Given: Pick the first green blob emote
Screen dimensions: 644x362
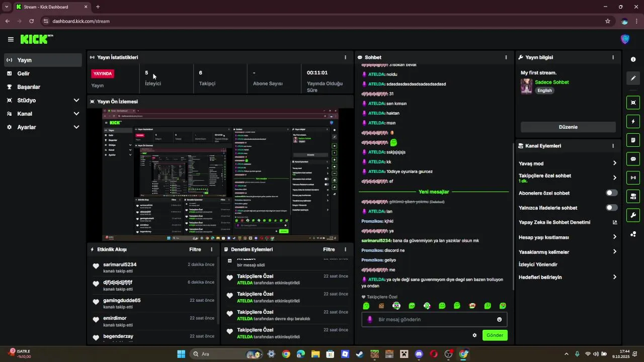Looking at the screenshot, I should 366,306.
